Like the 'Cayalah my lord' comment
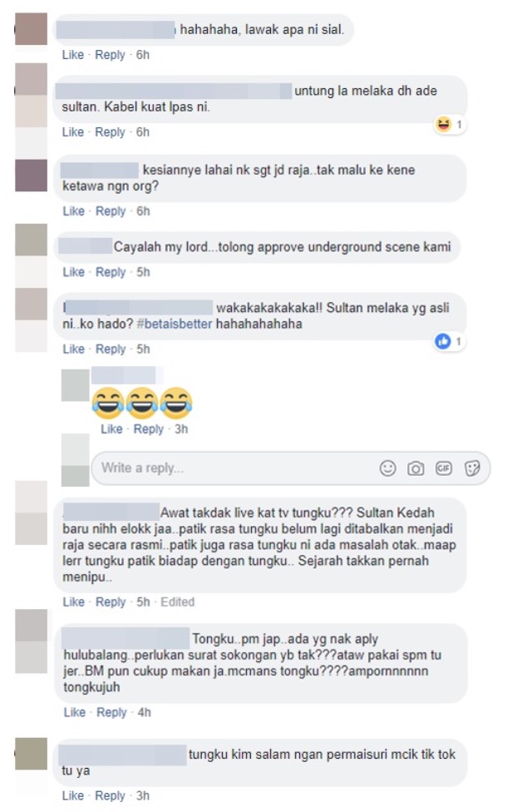Viewport: 512px width, 812px height. (73, 272)
